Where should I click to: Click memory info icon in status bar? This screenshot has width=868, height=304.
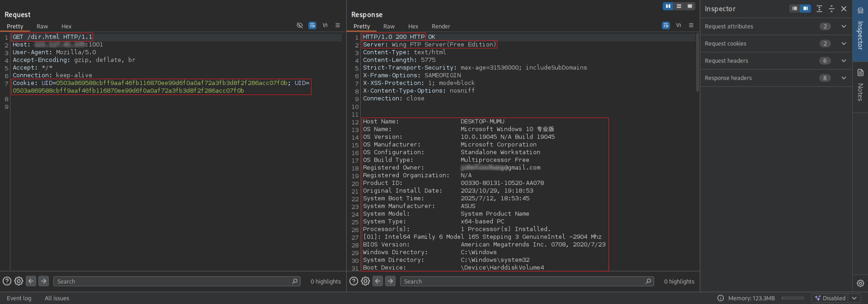coord(721,298)
